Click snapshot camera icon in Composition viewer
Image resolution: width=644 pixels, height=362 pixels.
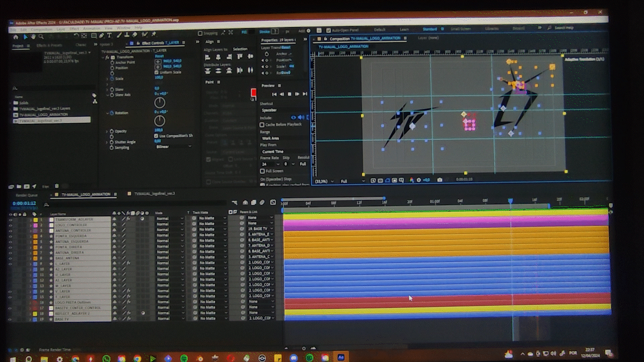(440, 179)
